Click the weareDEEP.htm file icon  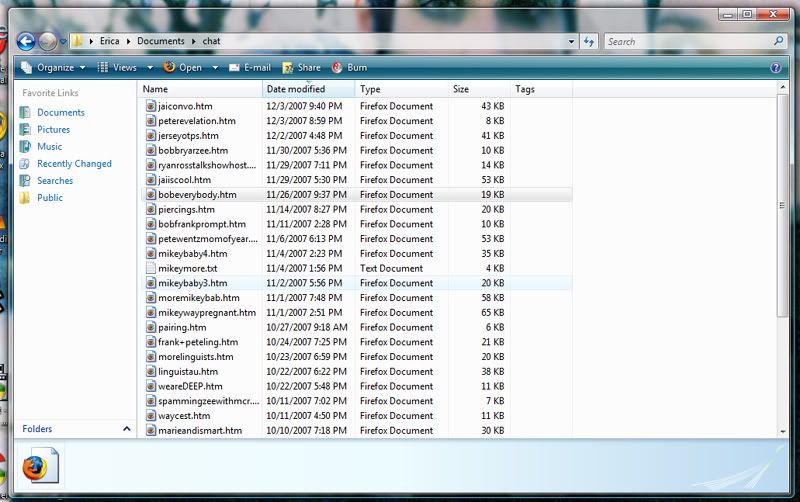click(151, 386)
